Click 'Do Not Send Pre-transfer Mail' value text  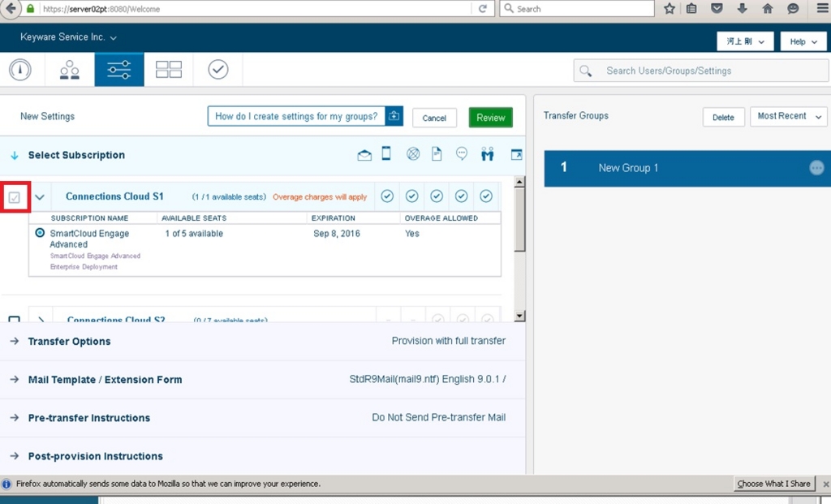point(438,417)
